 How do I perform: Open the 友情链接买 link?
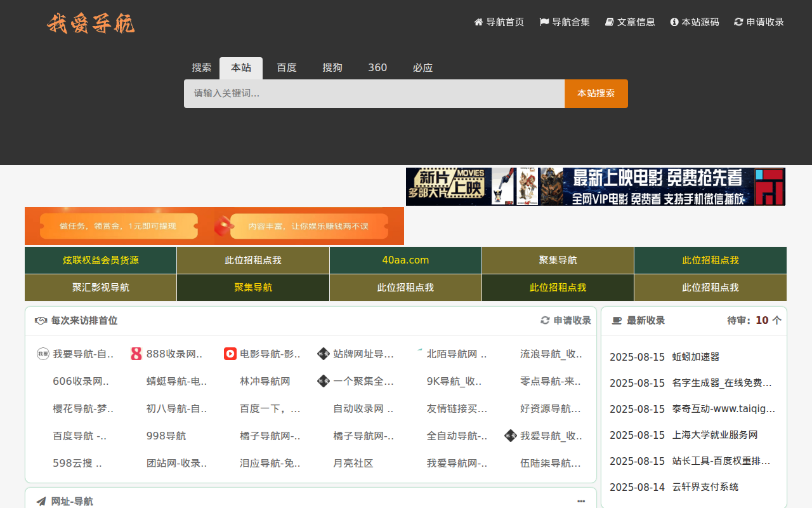pos(457,408)
